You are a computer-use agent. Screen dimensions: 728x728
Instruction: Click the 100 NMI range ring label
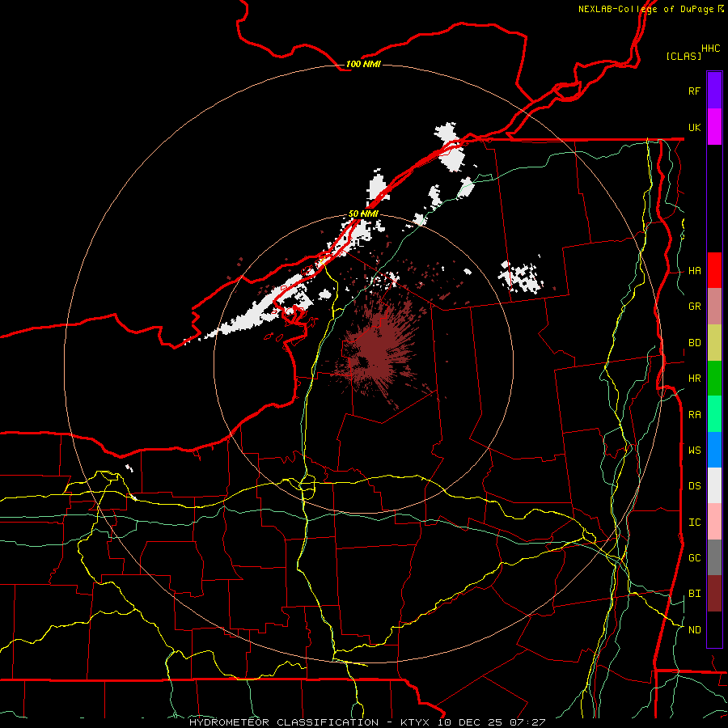(363, 64)
